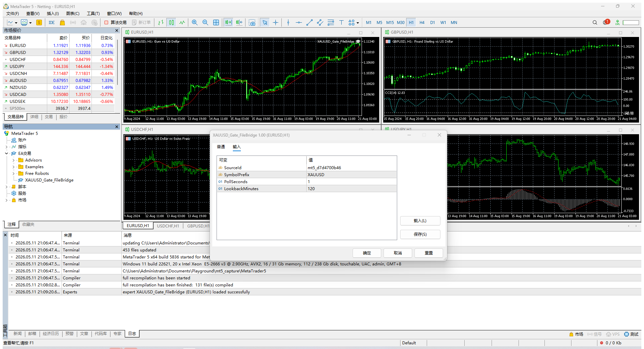Click the green LVL connection icon

tap(617, 23)
